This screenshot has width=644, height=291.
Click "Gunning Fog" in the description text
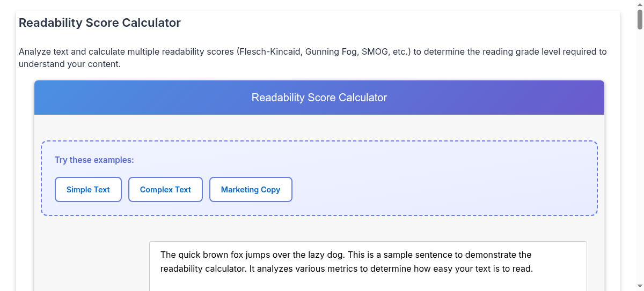[331, 52]
